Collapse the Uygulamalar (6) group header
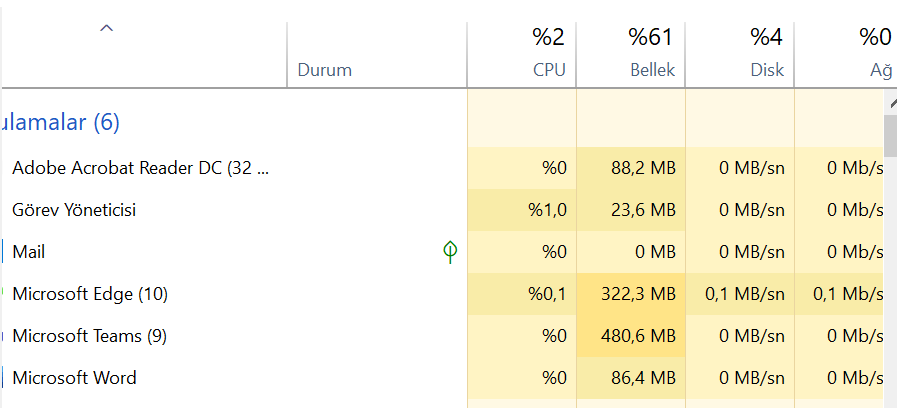897x408 pixels. pos(60,123)
